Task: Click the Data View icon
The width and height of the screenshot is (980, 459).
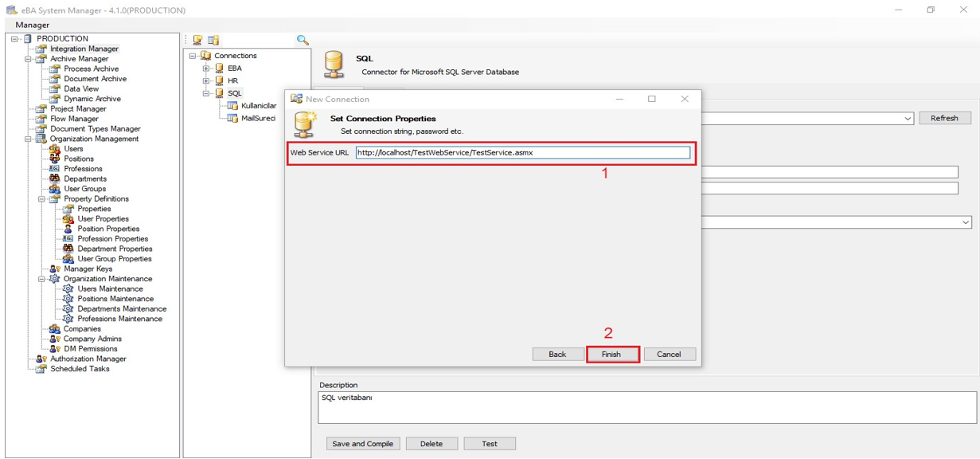Action: (x=55, y=88)
